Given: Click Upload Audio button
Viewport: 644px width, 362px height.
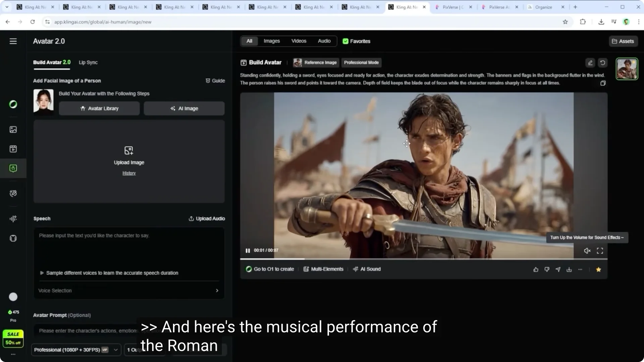Looking at the screenshot, I should [207, 219].
